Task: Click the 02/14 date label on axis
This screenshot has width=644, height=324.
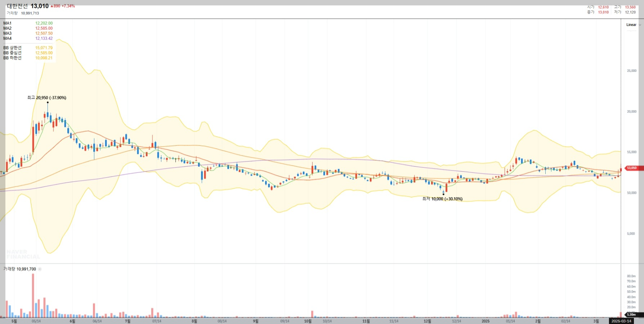Action: click(565, 321)
